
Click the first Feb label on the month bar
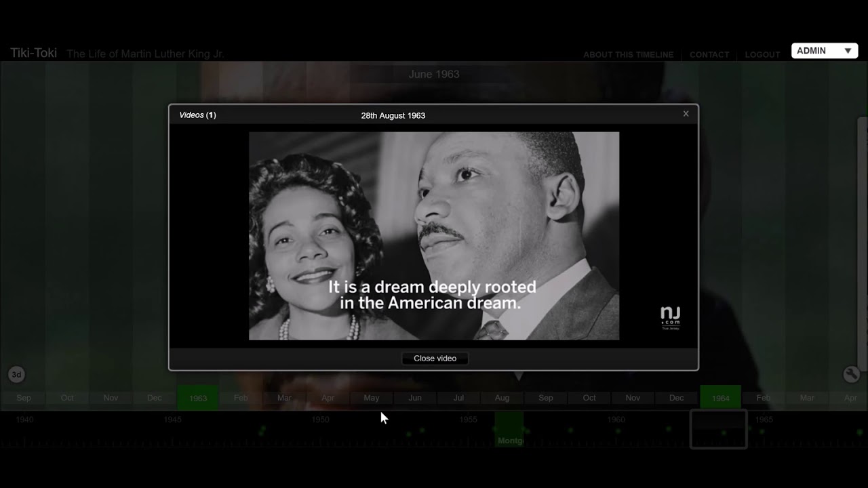click(241, 398)
